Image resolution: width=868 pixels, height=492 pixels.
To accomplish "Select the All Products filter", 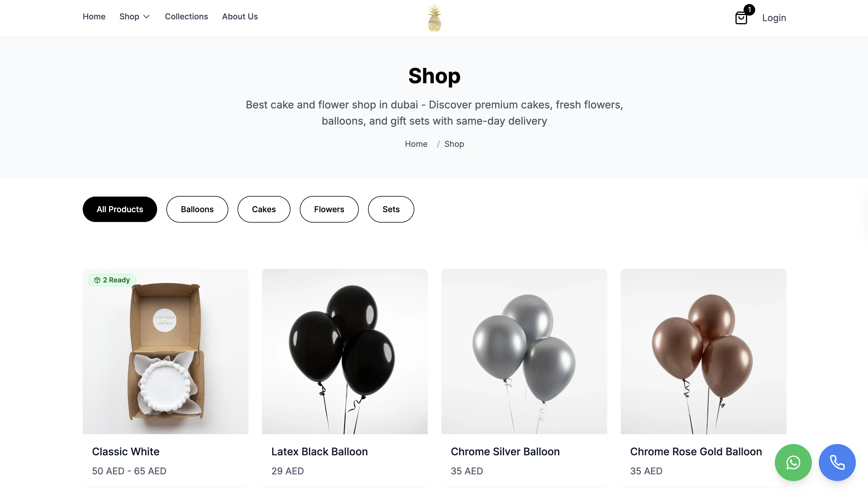I will pos(120,209).
